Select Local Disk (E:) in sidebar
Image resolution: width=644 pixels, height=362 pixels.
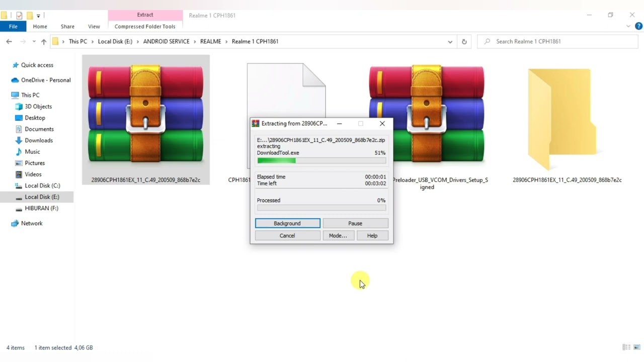[x=42, y=197]
